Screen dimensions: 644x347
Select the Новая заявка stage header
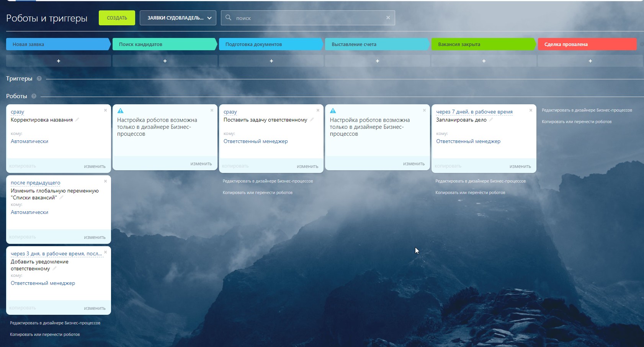click(x=58, y=44)
